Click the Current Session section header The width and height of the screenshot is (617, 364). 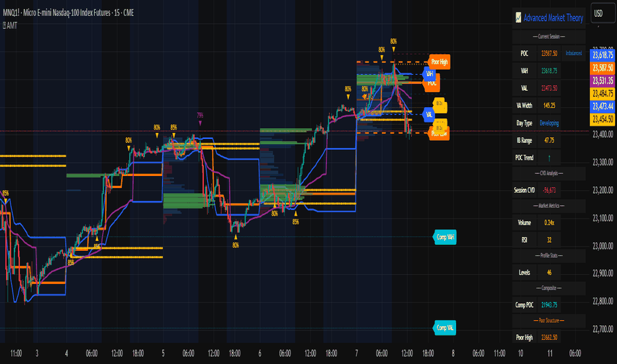tap(549, 36)
